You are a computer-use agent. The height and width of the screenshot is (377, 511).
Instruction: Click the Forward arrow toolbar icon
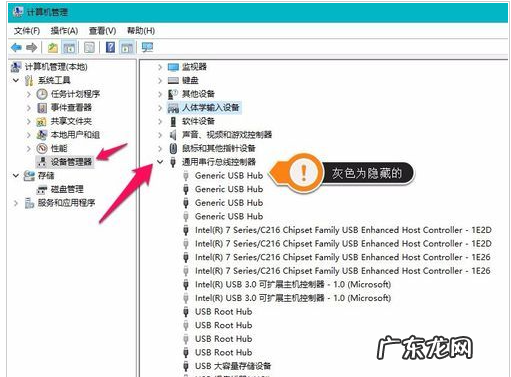[32, 48]
